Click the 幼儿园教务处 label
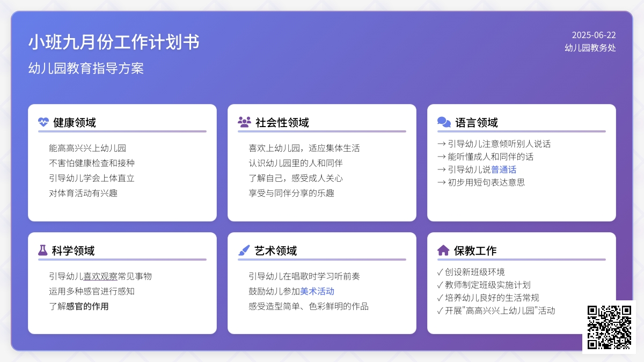The image size is (644, 362). click(x=590, y=48)
